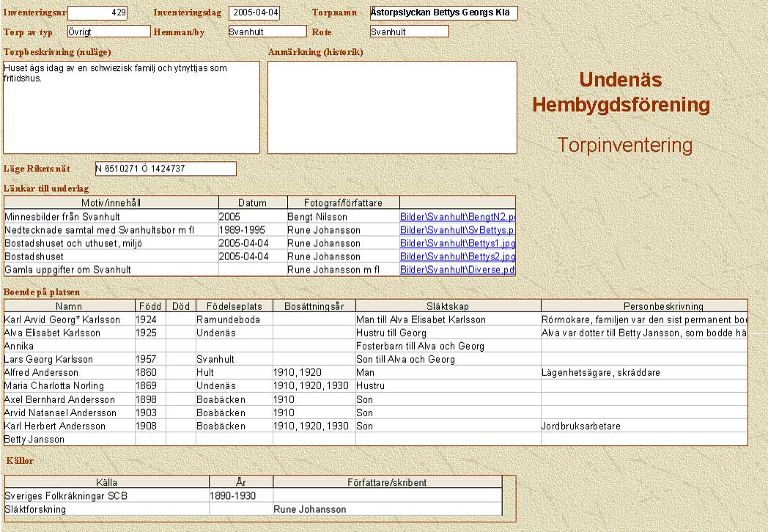Click the Motiv/innehåll column header

111,203
